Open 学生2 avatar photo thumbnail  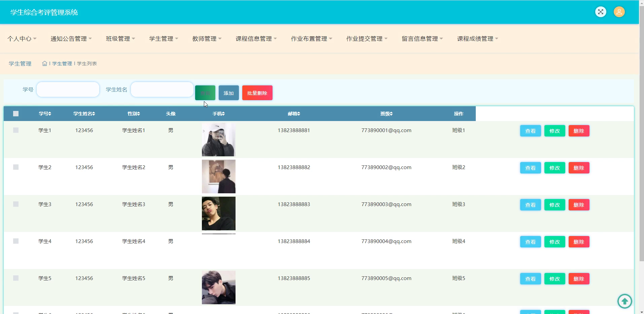[219, 176]
